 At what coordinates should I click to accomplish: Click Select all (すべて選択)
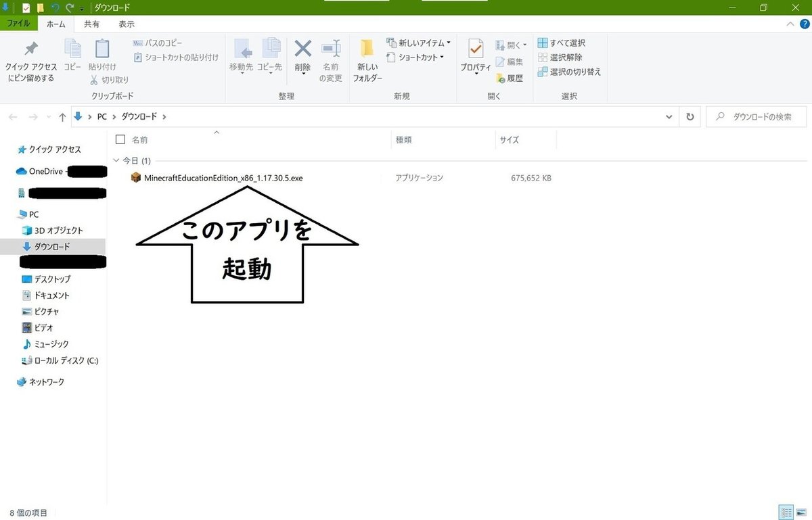[x=562, y=43]
